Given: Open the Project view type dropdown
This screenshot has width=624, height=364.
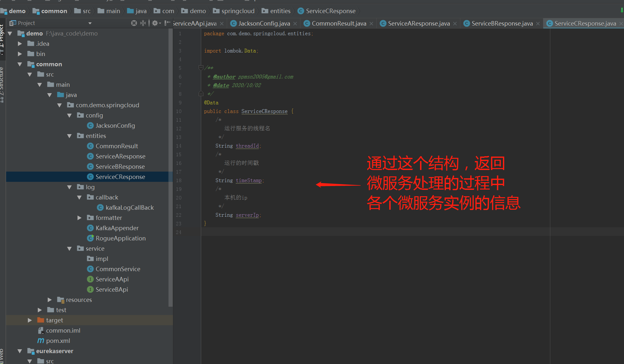Looking at the screenshot, I should 90,23.
